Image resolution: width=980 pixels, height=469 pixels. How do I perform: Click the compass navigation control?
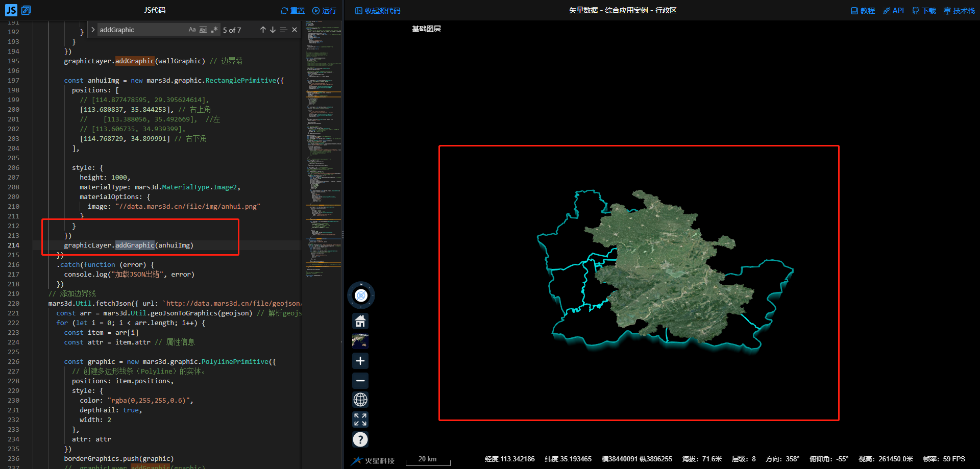pyautogui.click(x=361, y=295)
